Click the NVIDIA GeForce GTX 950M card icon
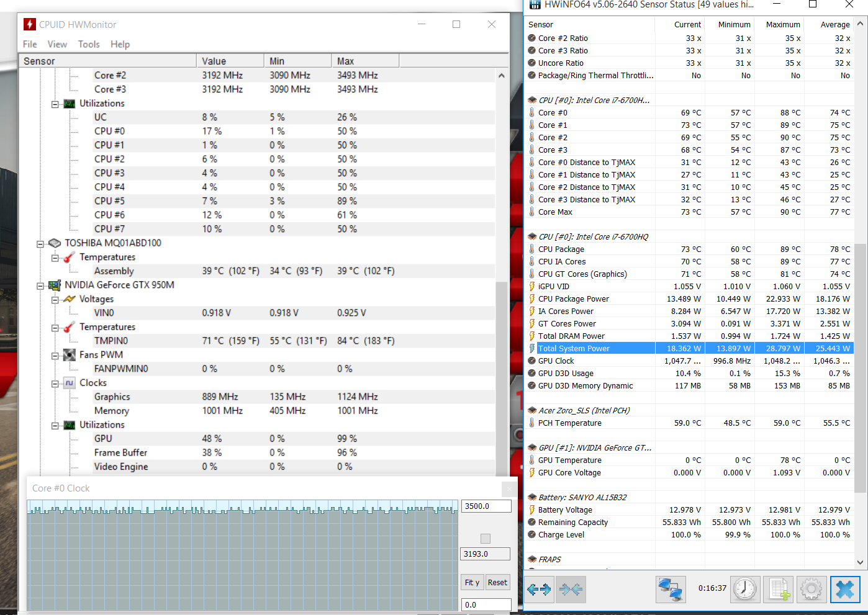Viewport: 868px width, 615px height. (x=55, y=285)
